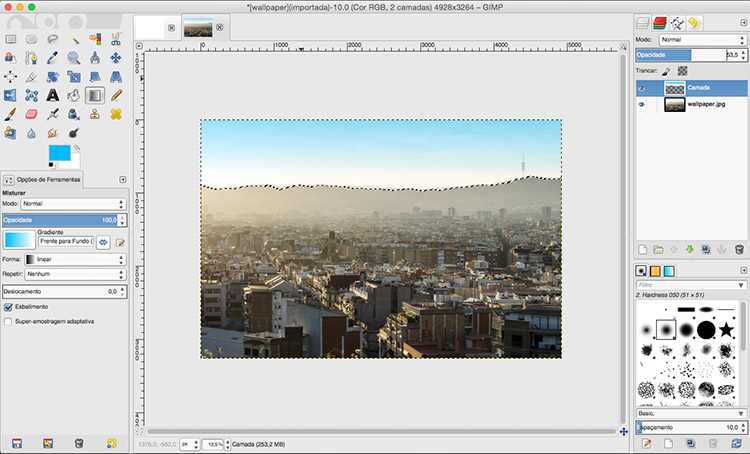Adjust the Espaçamento brush spacing slider

[x=691, y=427]
